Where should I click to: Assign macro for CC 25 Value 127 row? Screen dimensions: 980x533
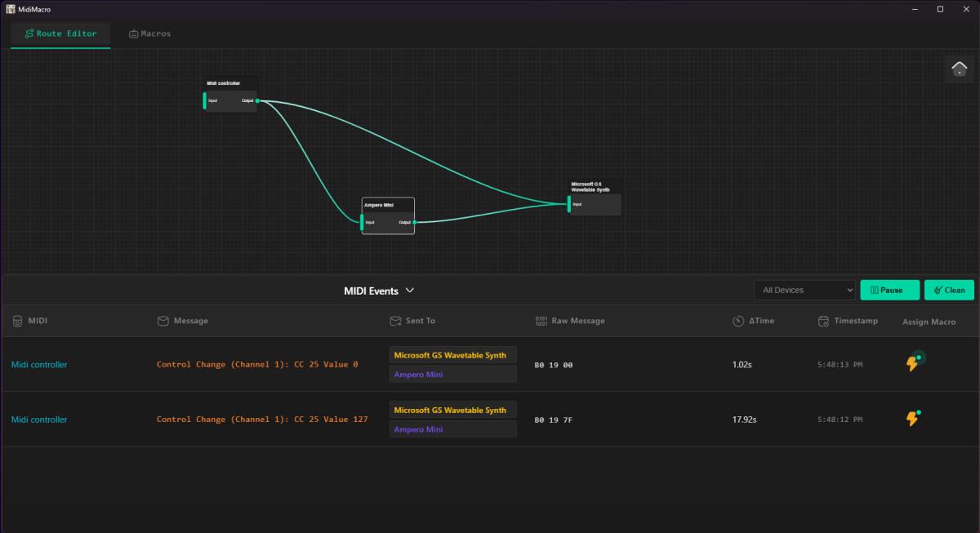click(914, 418)
